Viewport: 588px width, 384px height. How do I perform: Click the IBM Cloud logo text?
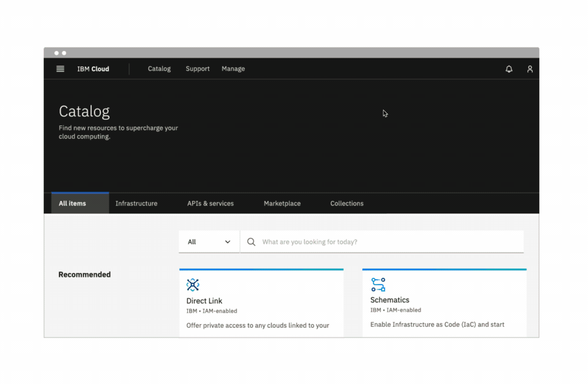tap(93, 69)
